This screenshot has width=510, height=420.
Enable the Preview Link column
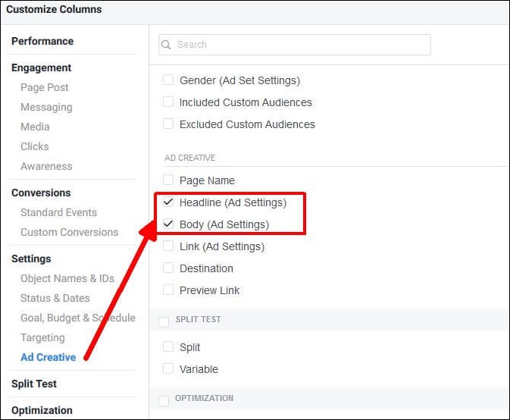coord(168,290)
